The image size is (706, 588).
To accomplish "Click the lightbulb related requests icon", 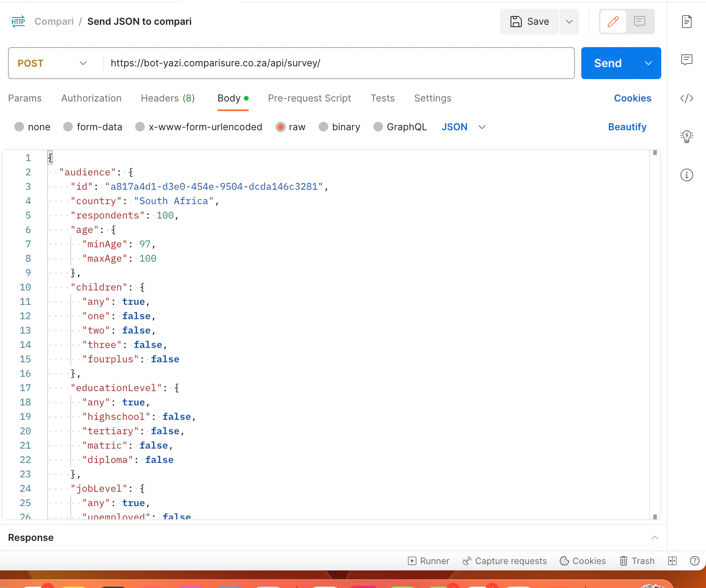I will pos(686,137).
